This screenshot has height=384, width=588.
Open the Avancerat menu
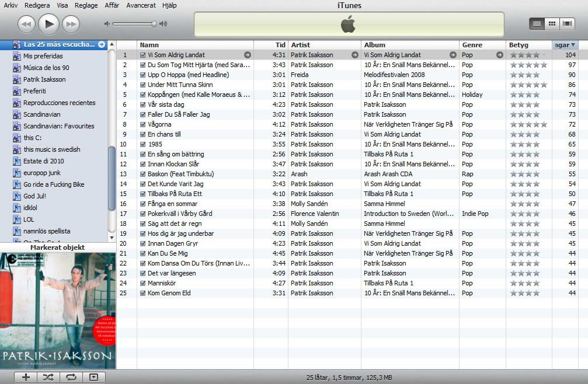pos(141,5)
